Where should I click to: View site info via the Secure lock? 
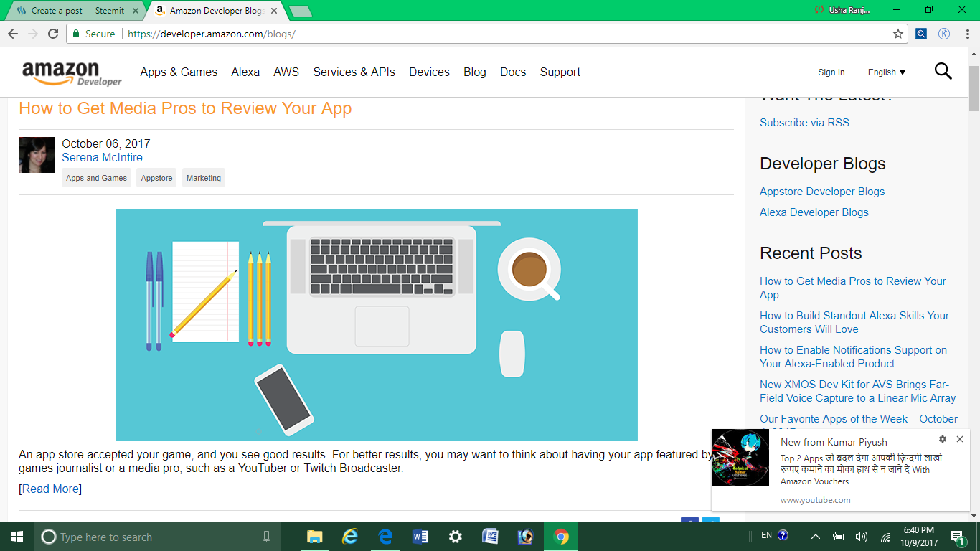point(93,34)
